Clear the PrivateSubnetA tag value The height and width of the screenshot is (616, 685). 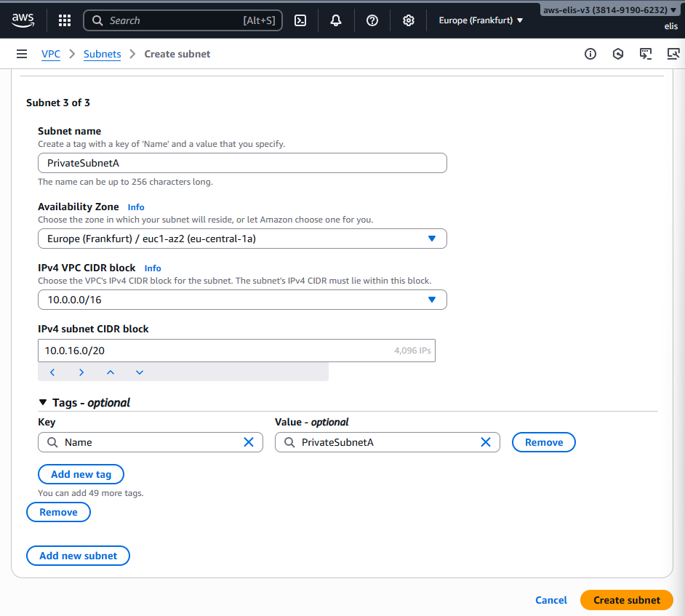[x=486, y=442]
